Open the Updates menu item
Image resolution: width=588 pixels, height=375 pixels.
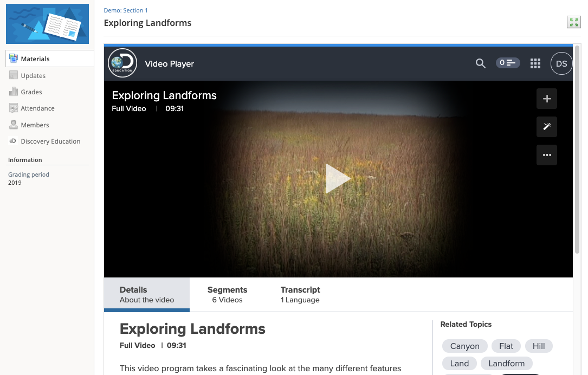pos(33,75)
